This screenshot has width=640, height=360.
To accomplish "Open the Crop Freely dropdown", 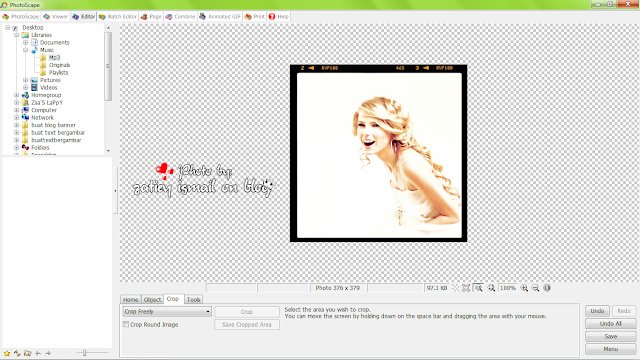I will [167, 311].
